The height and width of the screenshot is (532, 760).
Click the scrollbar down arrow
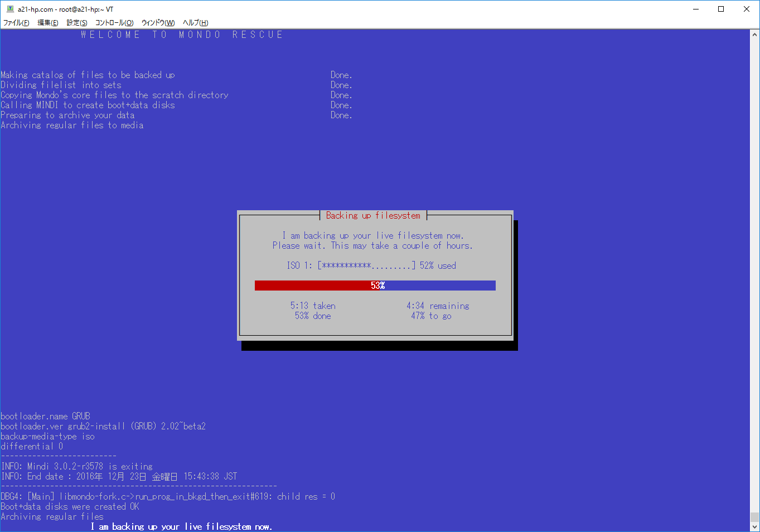(x=755, y=526)
